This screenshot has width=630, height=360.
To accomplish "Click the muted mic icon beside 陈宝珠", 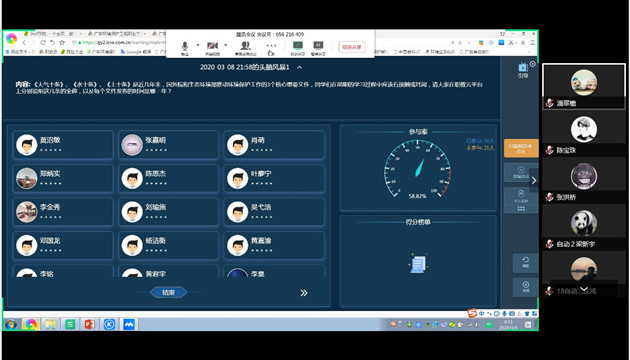I will [x=550, y=150].
